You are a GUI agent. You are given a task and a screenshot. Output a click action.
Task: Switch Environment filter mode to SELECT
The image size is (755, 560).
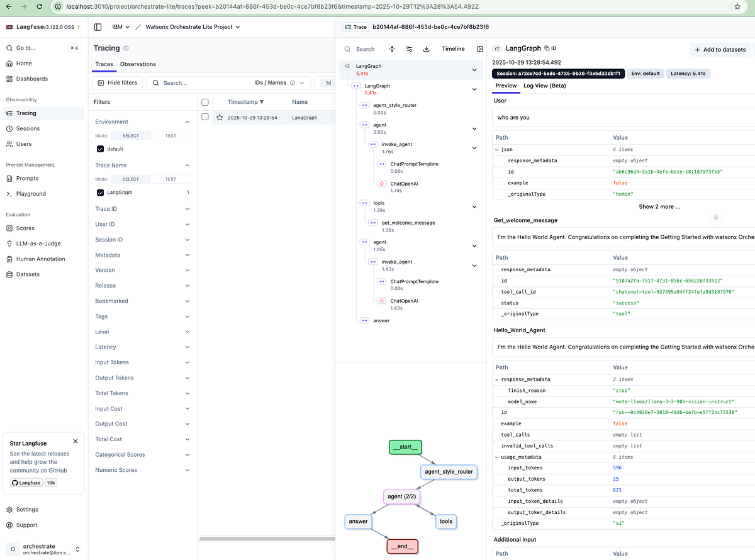131,136
